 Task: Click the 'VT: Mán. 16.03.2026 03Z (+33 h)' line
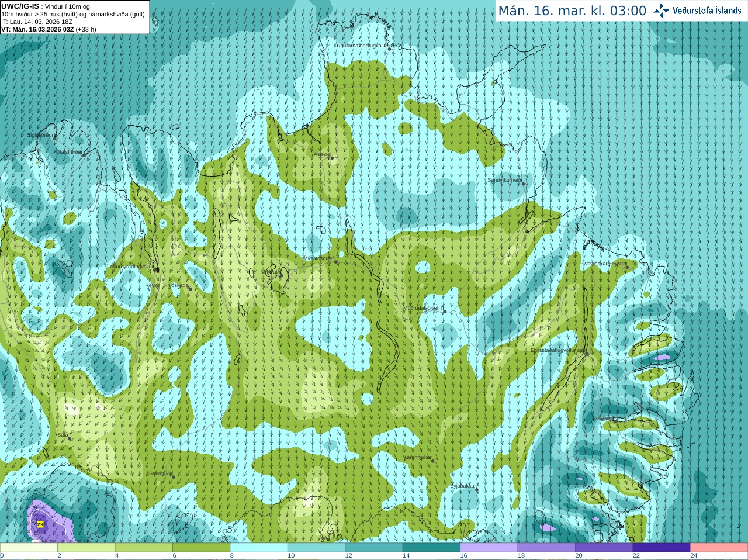(x=49, y=29)
